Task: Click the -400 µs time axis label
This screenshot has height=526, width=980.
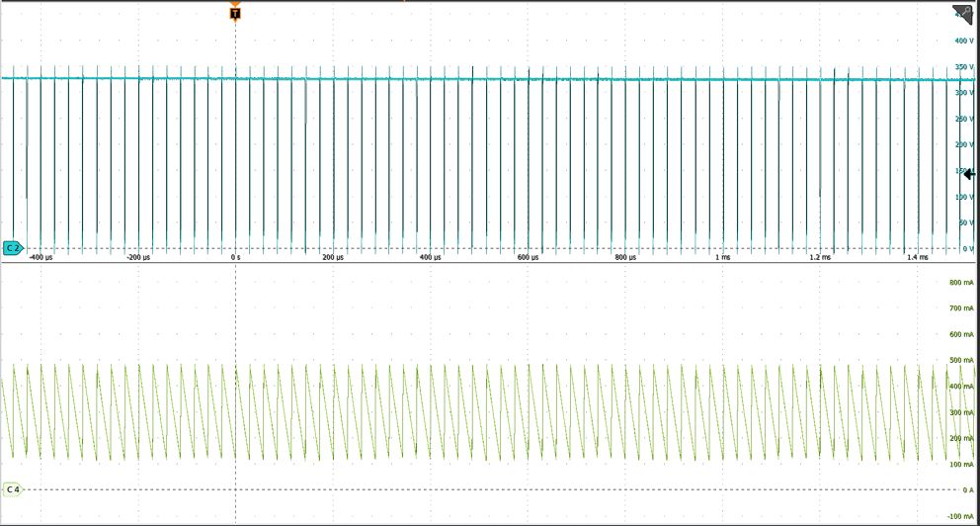Action: coord(41,257)
